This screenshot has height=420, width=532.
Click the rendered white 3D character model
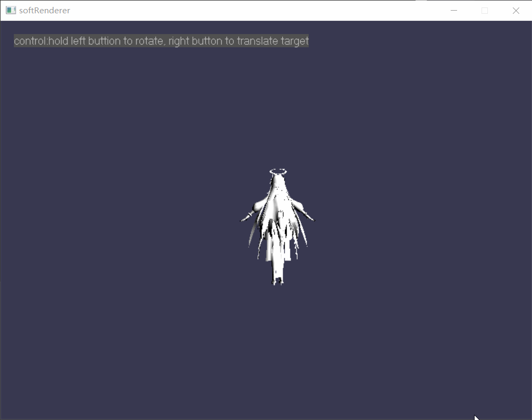click(277, 227)
